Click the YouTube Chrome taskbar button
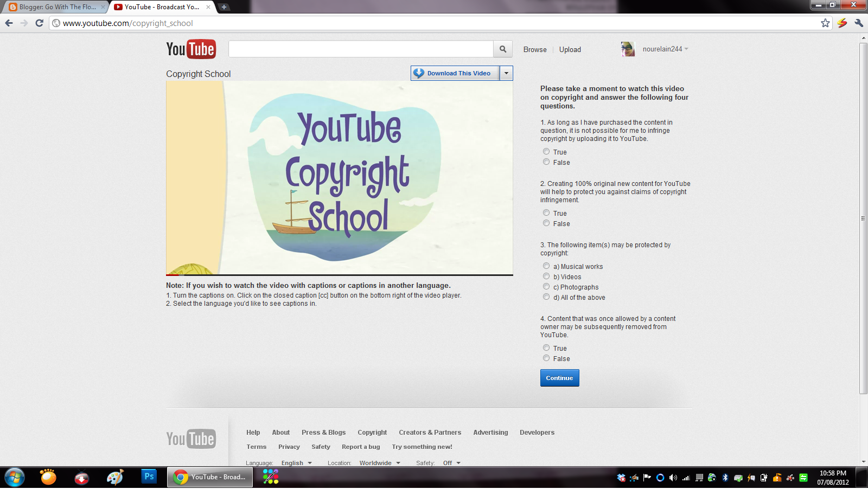This screenshot has width=868, height=489. (x=210, y=477)
